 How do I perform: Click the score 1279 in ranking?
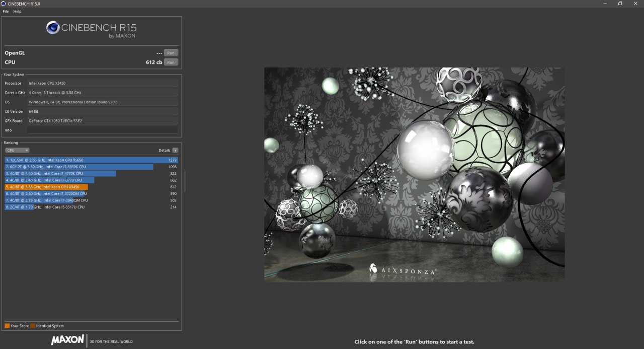click(x=172, y=160)
